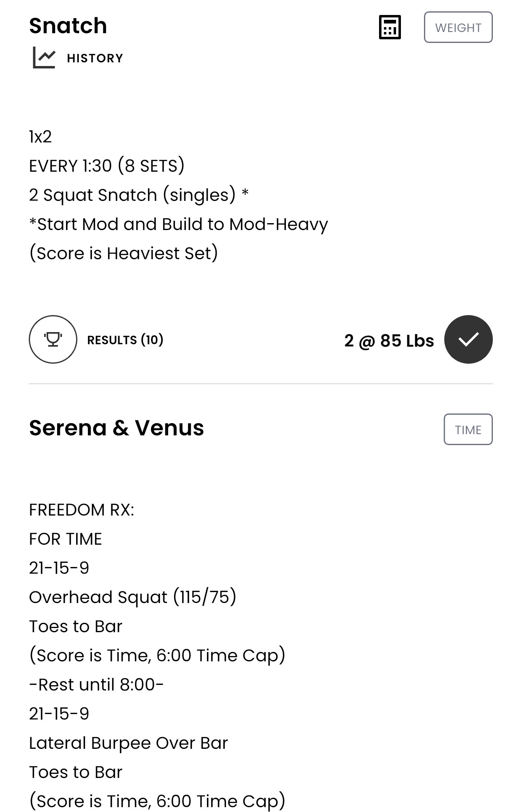The image size is (522, 812).
Task: Tap the FREEDOM RX heading text
Action: point(81,510)
